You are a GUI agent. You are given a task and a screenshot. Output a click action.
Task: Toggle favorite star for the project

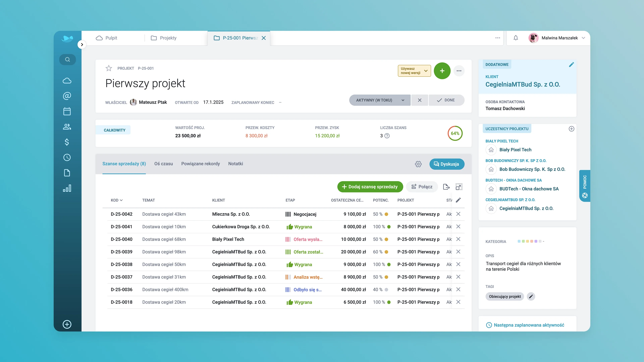[x=109, y=68]
